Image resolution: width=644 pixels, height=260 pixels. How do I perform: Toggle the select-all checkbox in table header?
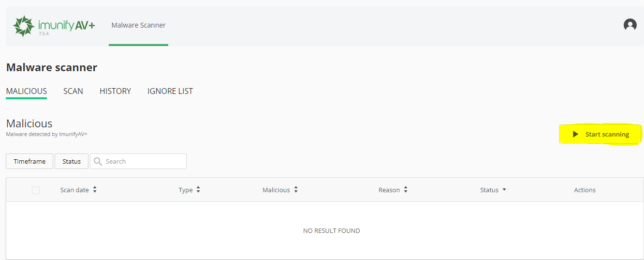36,190
